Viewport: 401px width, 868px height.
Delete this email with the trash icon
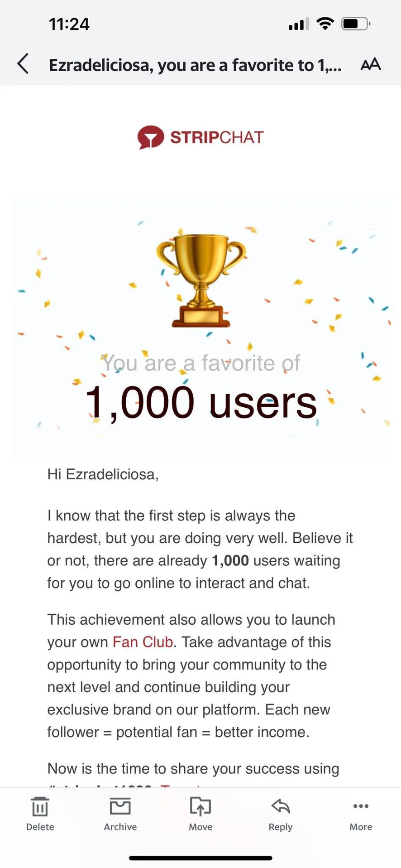click(40, 814)
